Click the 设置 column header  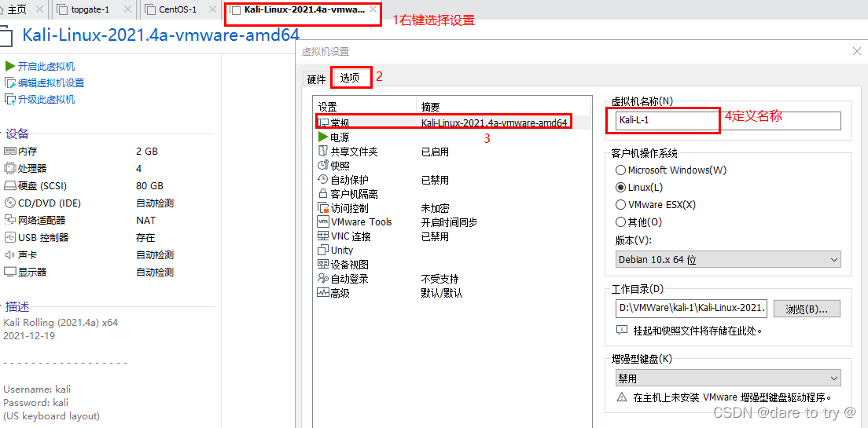click(x=328, y=107)
